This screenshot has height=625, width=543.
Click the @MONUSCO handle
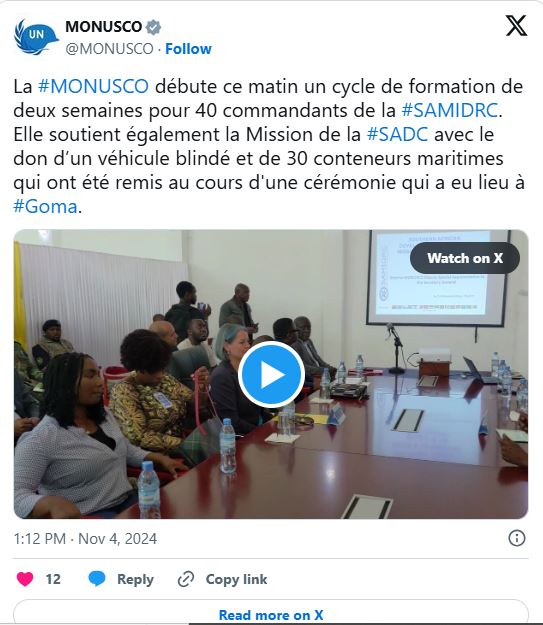109,49
